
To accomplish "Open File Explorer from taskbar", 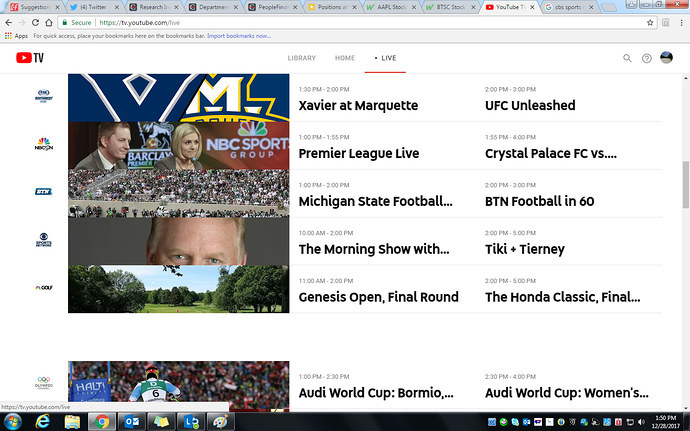I will coord(72,422).
